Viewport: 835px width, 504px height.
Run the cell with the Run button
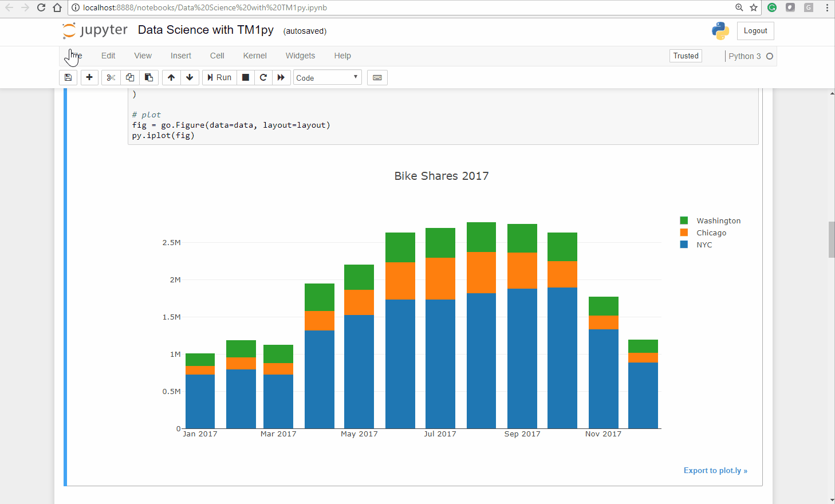219,77
